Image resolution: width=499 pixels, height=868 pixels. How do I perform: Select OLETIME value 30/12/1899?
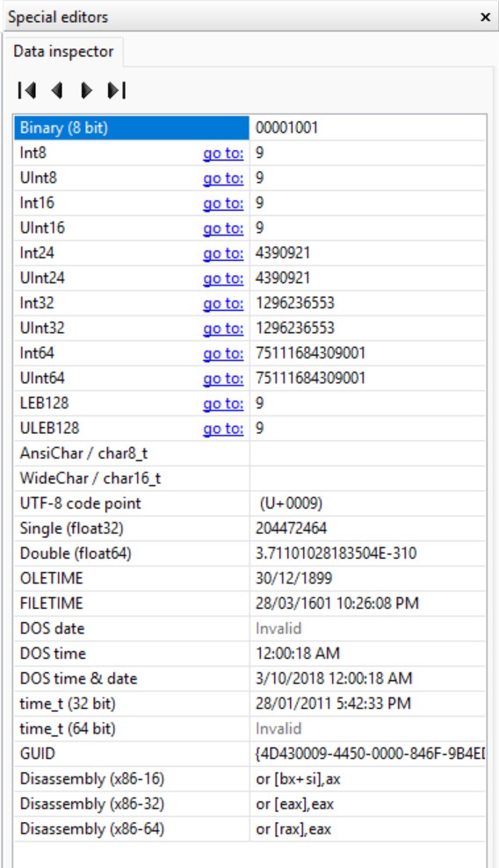click(293, 578)
